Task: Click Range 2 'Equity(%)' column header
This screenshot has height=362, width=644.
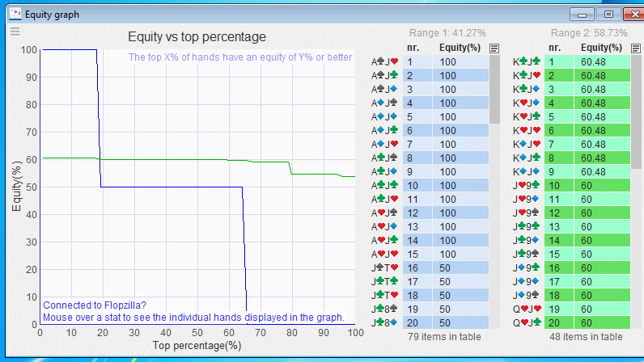Action: coord(602,48)
